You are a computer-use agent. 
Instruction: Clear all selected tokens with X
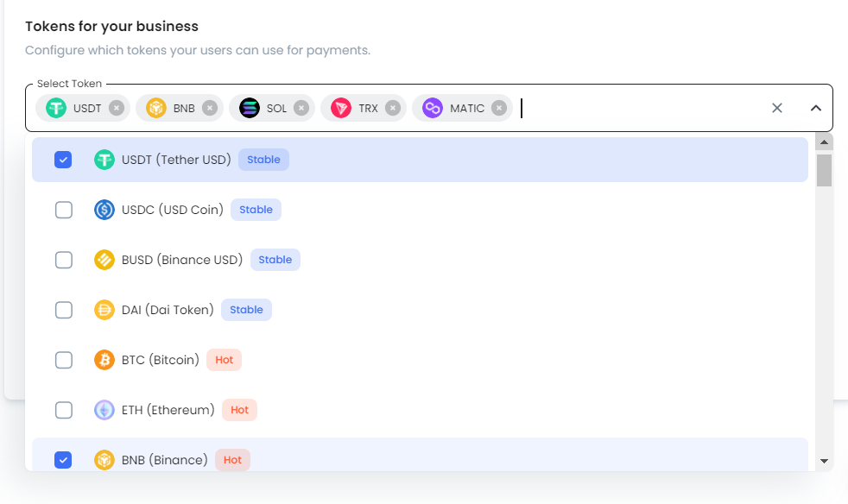pos(777,108)
